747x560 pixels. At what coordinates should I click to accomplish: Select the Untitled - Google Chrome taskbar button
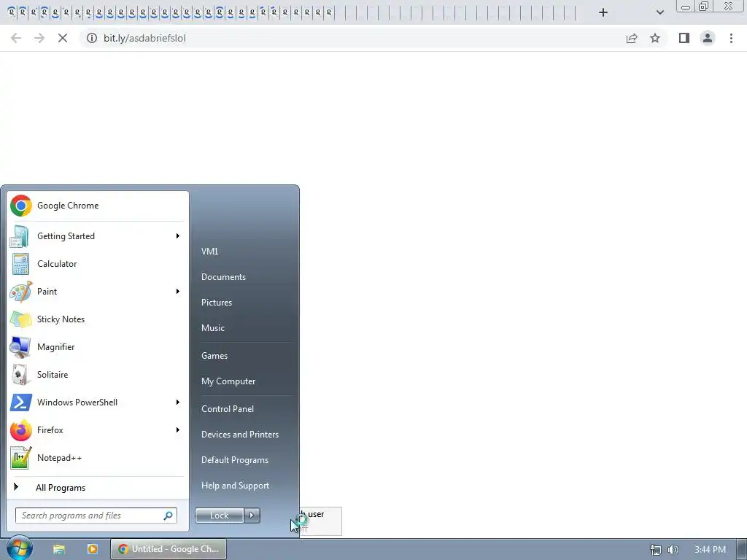click(x=169, y=549)
